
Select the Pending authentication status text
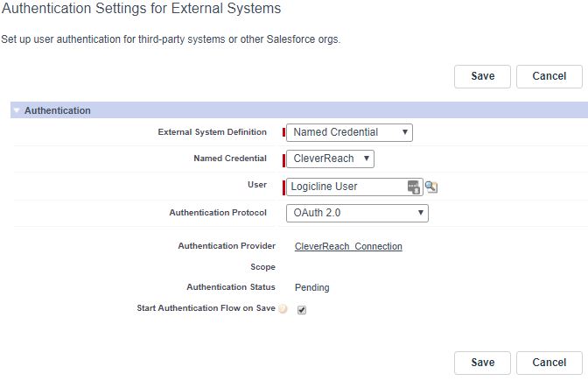tap(312, 287)
